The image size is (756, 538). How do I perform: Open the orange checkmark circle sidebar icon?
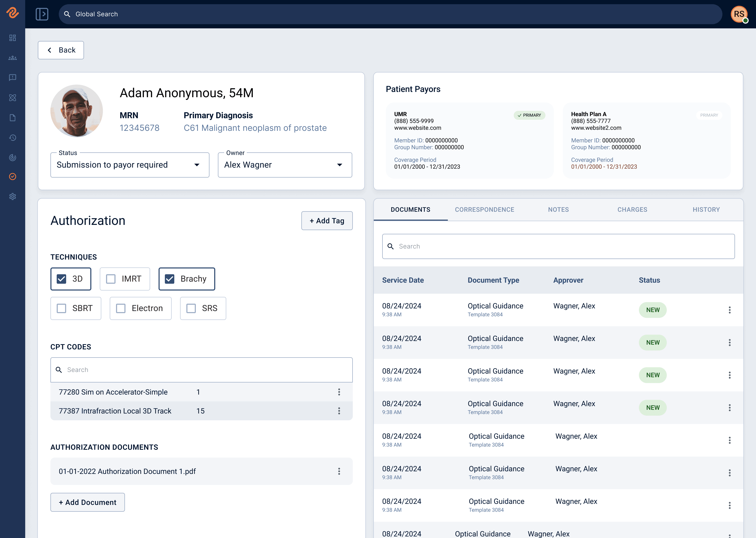pyautogui.click(x=13, y=177)
